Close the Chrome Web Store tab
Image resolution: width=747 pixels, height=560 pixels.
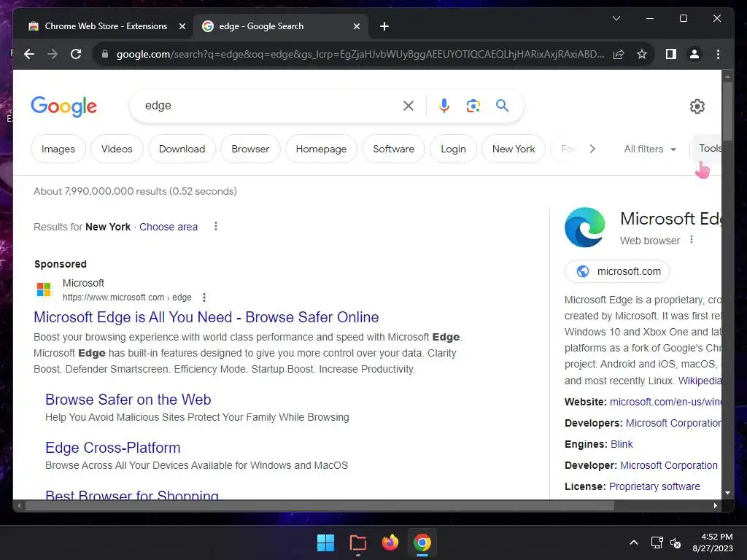pyautogui.click(x=182, y=27)
